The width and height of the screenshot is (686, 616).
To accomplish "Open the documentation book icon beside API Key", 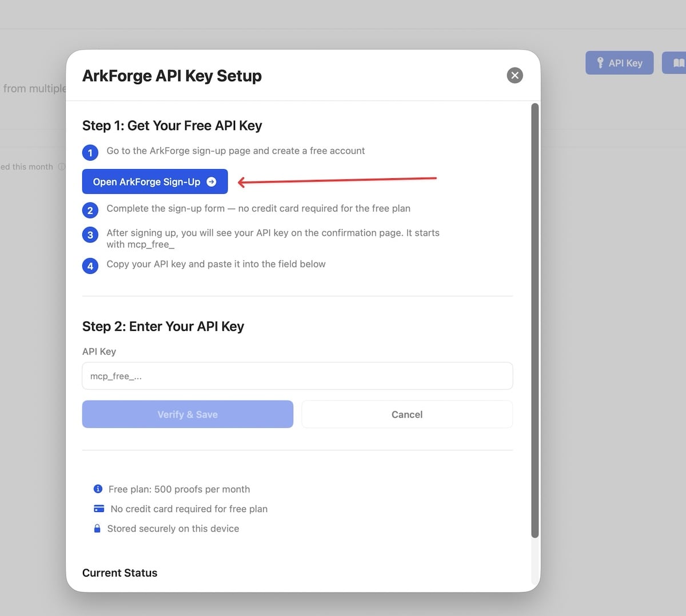I will pyautogui.click(x=678, y=62).
